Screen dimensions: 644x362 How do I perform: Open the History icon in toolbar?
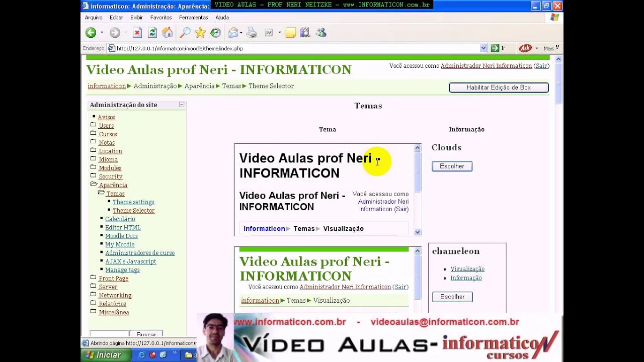pos(215,33)
